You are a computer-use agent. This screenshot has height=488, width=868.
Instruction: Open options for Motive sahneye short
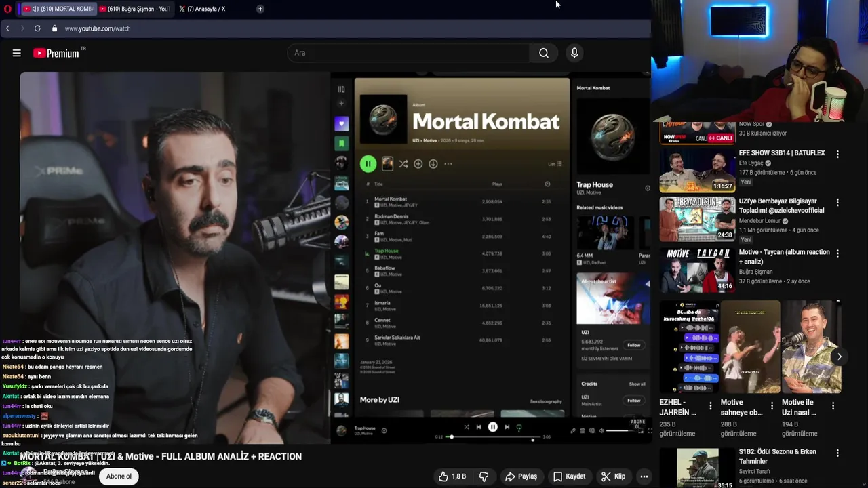[x=771, y=406]
